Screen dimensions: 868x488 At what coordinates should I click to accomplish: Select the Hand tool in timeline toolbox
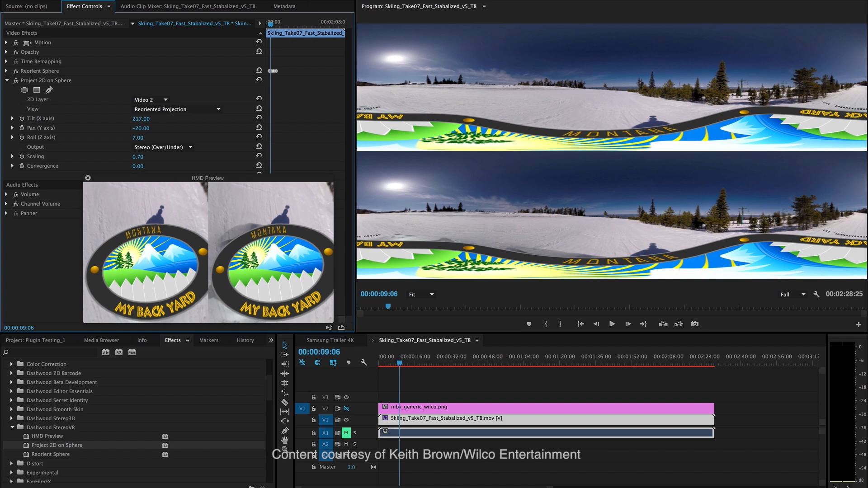pos(284,440)
